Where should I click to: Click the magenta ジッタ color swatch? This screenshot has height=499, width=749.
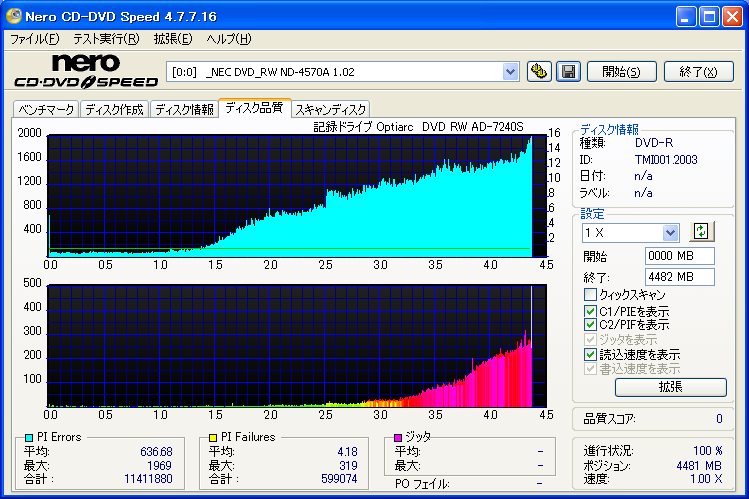click(398, 437)
